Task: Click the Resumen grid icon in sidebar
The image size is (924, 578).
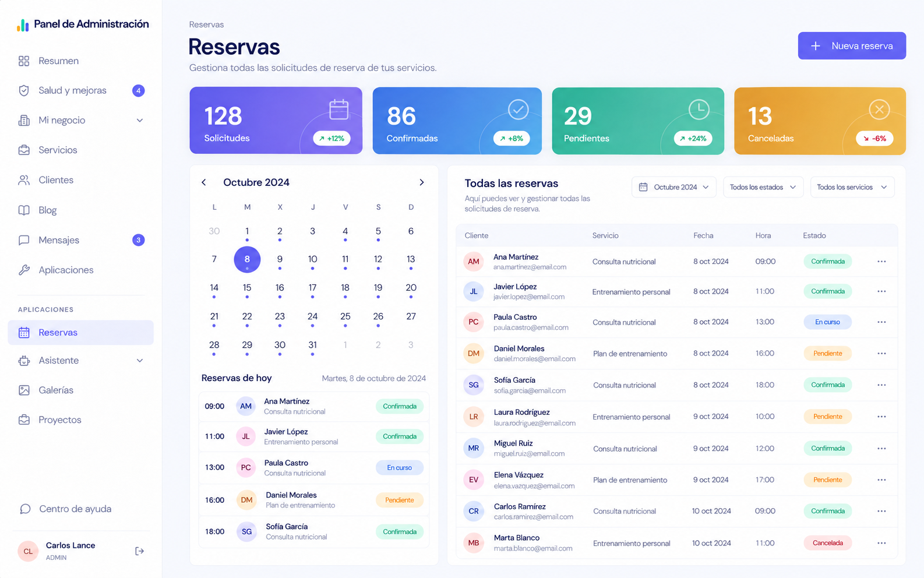Action: click(x=24, y=61)
